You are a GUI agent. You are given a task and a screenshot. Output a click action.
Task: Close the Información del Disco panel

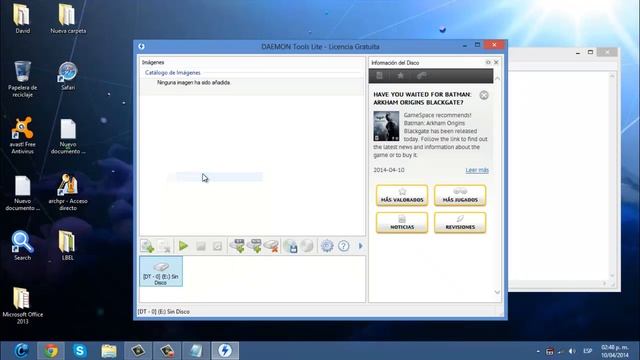[496, 62]
